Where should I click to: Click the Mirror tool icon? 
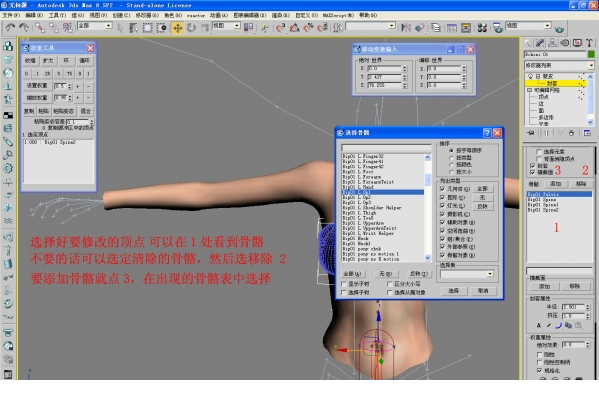(x=406, y=28)
